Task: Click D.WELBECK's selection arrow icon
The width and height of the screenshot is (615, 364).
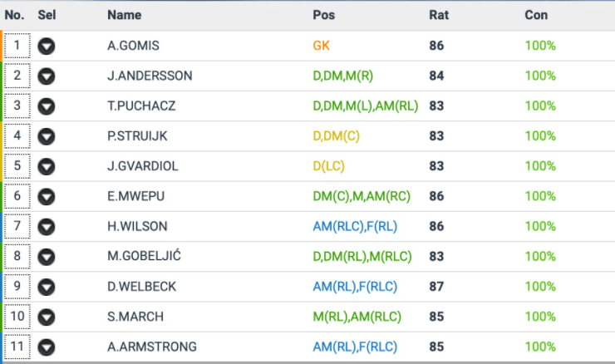Action: click(47, 287)
